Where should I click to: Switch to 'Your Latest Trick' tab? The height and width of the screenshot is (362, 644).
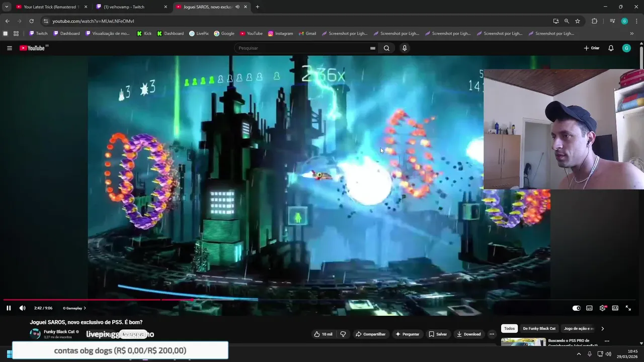click(x=51, y=7)
